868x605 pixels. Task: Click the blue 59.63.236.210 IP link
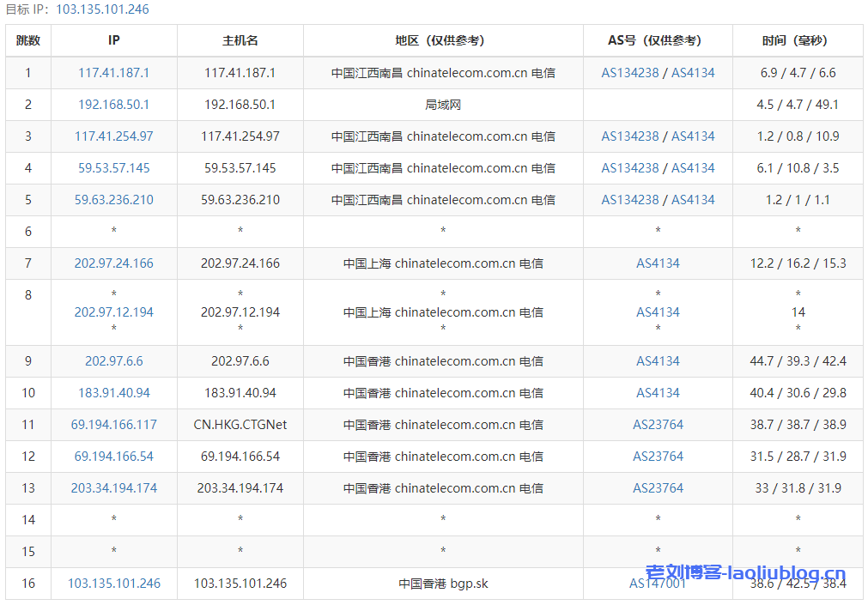tap(113, 200)
